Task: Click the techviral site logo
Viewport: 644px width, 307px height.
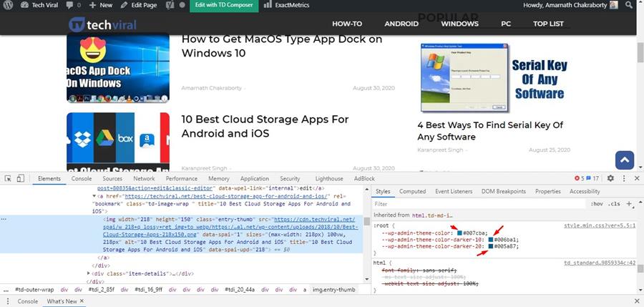Action: tap(102, 24)
